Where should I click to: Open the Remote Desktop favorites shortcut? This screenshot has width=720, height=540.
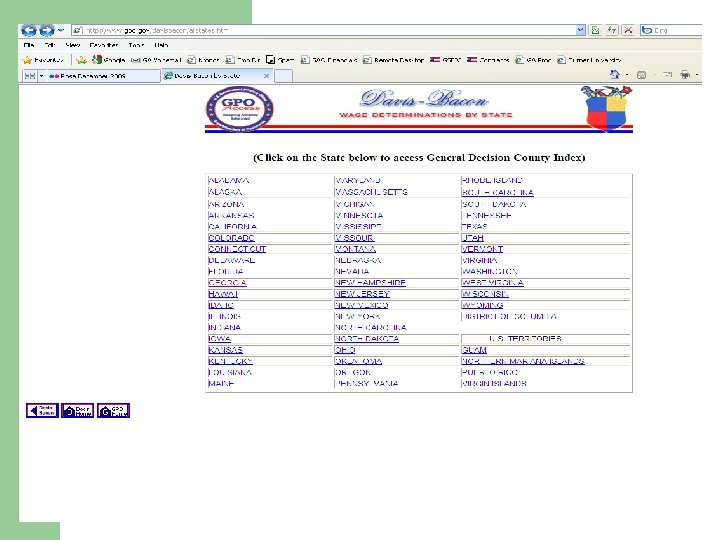click(394, 60)
